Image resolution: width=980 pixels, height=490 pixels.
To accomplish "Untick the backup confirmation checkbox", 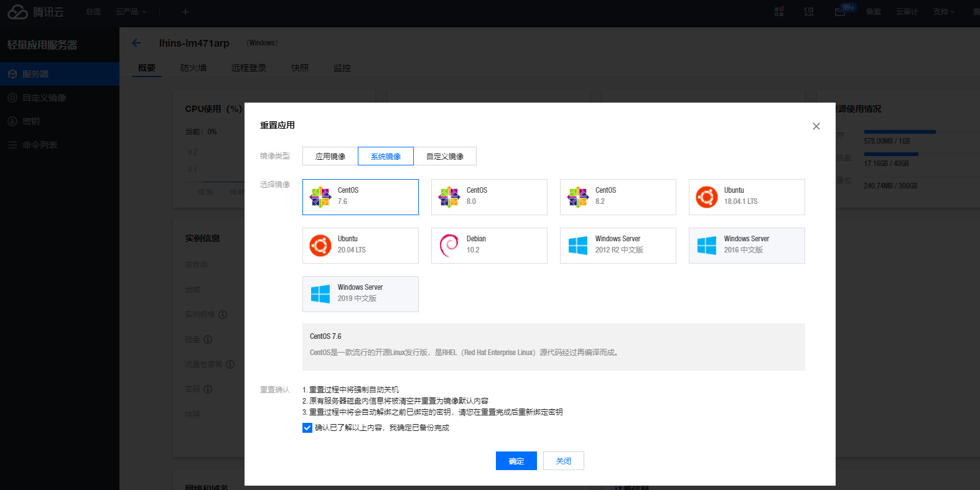I will [x=307, y=428].
